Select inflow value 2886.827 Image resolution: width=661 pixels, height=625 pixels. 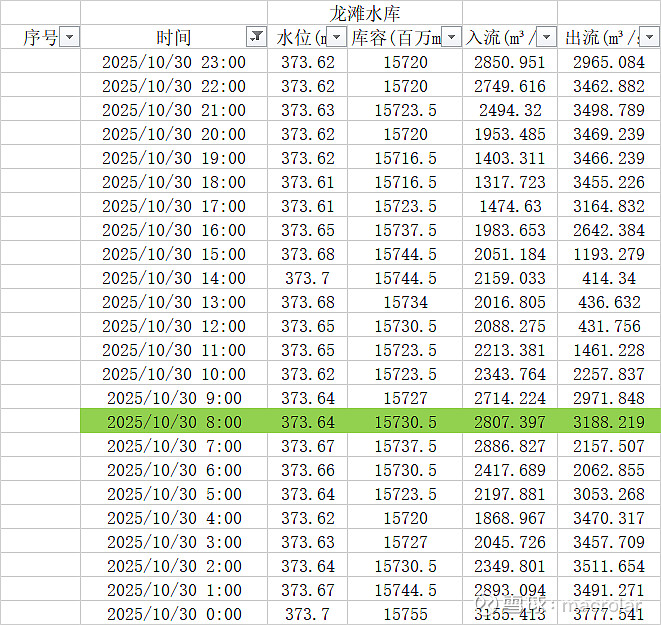pos(510,446)
